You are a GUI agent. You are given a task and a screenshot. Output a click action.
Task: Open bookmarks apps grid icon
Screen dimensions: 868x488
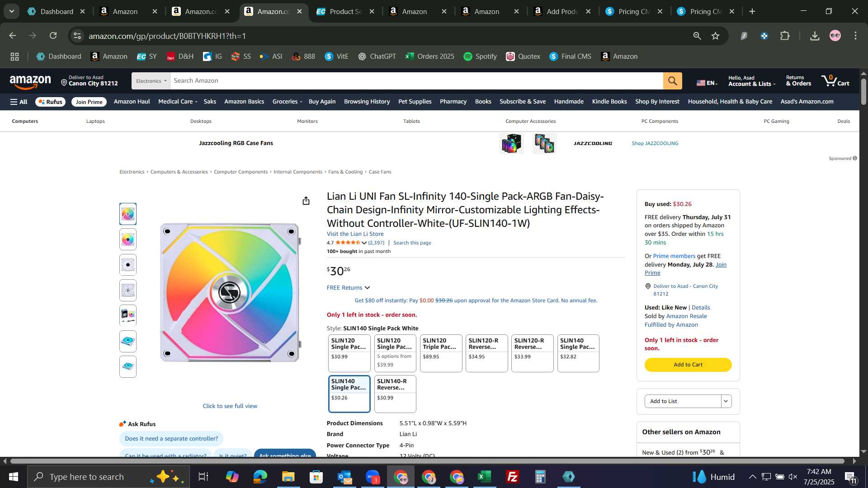pos(14,56)
